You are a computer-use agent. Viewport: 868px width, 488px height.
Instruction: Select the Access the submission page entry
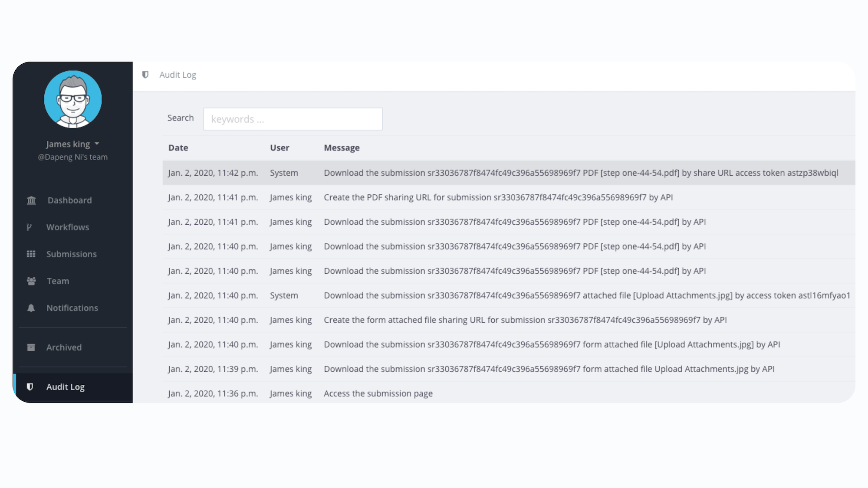[378, 393]
